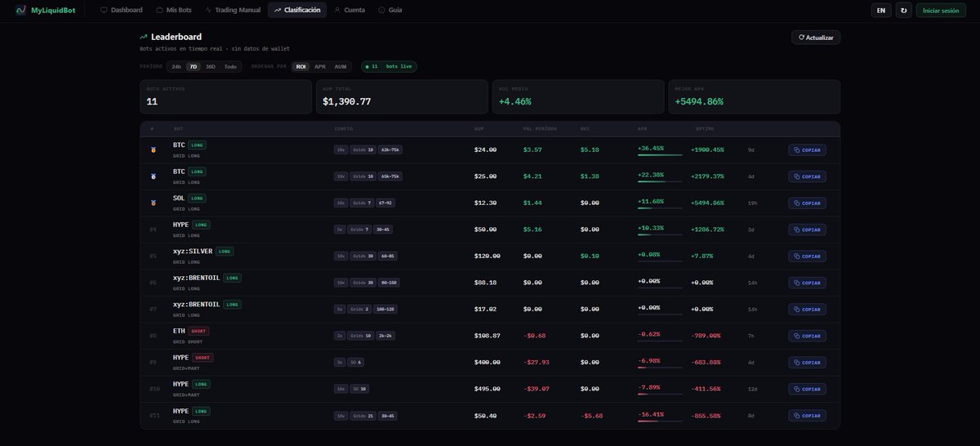This screenshot has height=446, width=980.
Task: Click the Leaderboard trend arrow icon
Action: click(144, 37)
